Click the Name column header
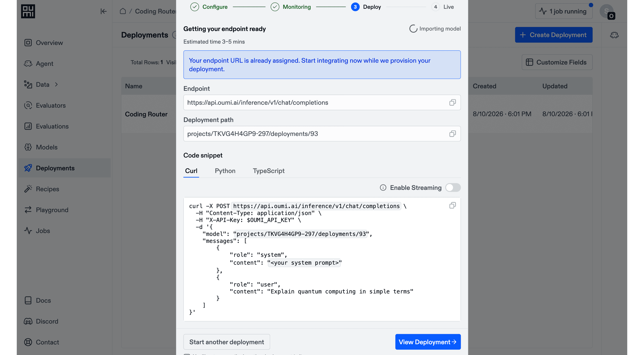Viewport: 644px width, 355px height. 134,86
